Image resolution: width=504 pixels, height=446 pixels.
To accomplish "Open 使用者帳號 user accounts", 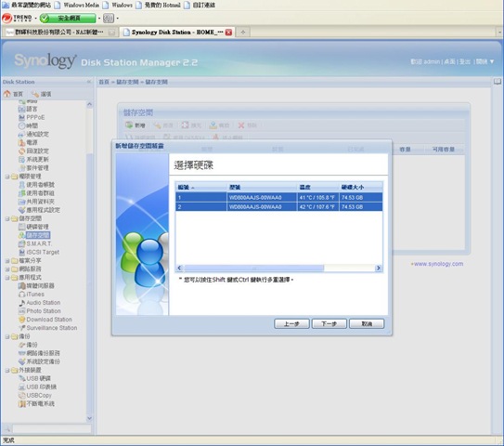I will click(x=36, y=184).
